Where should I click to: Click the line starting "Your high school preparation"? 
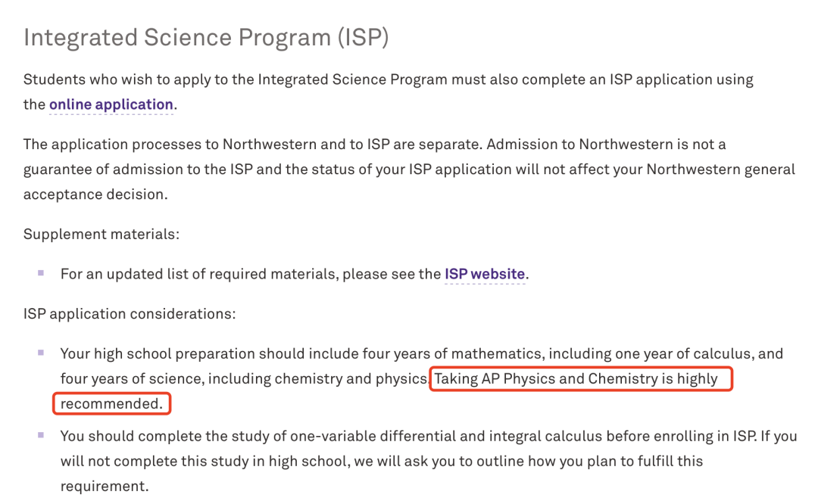[421, 353]
